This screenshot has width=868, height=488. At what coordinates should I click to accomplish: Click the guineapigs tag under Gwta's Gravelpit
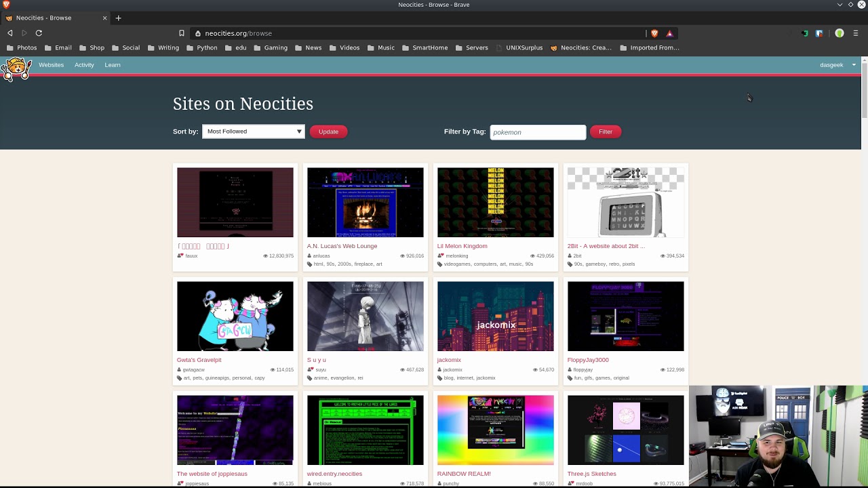coord(217,378)
